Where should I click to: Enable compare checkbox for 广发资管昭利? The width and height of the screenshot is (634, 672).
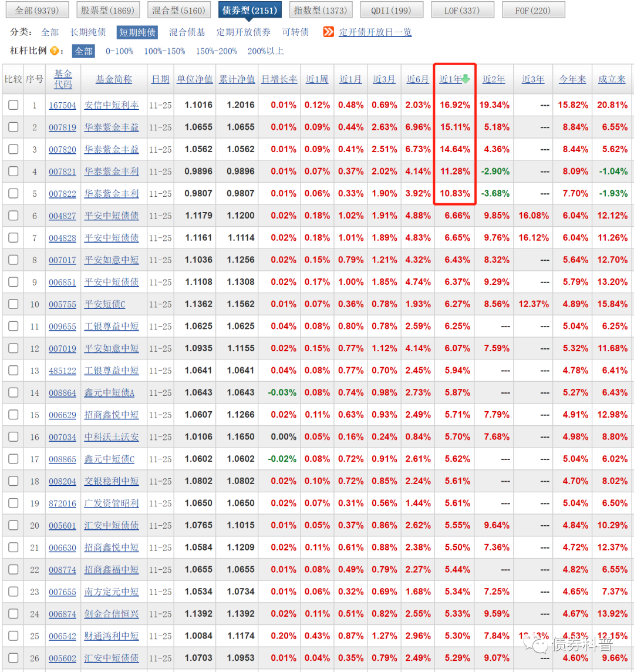[14, 503]
